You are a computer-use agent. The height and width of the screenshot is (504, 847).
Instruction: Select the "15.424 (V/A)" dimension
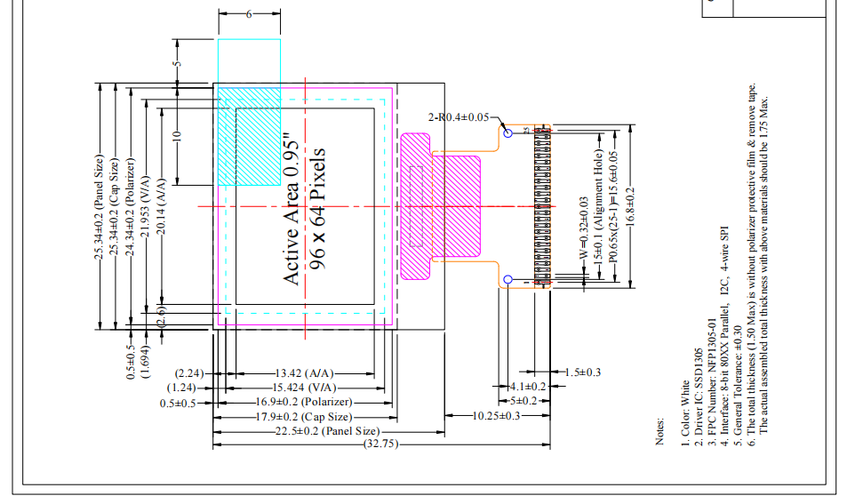[302, 388]
